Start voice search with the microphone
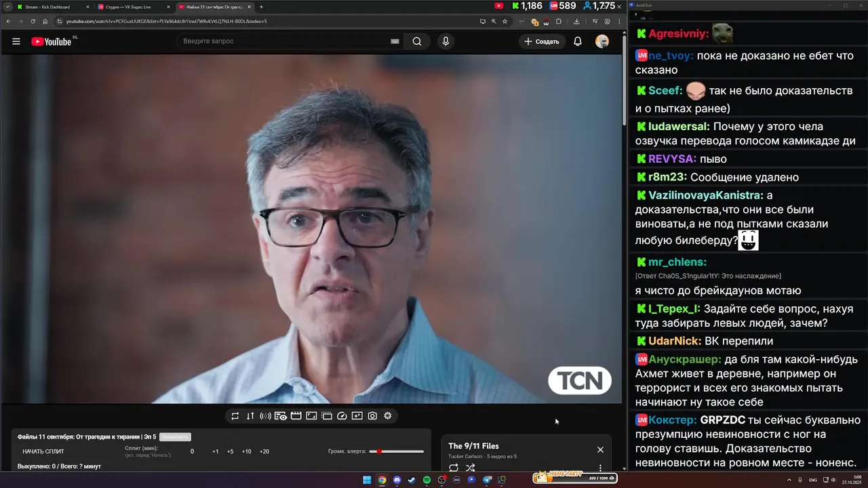The width and height of the screenshot is (868, 488). point(446,41)
